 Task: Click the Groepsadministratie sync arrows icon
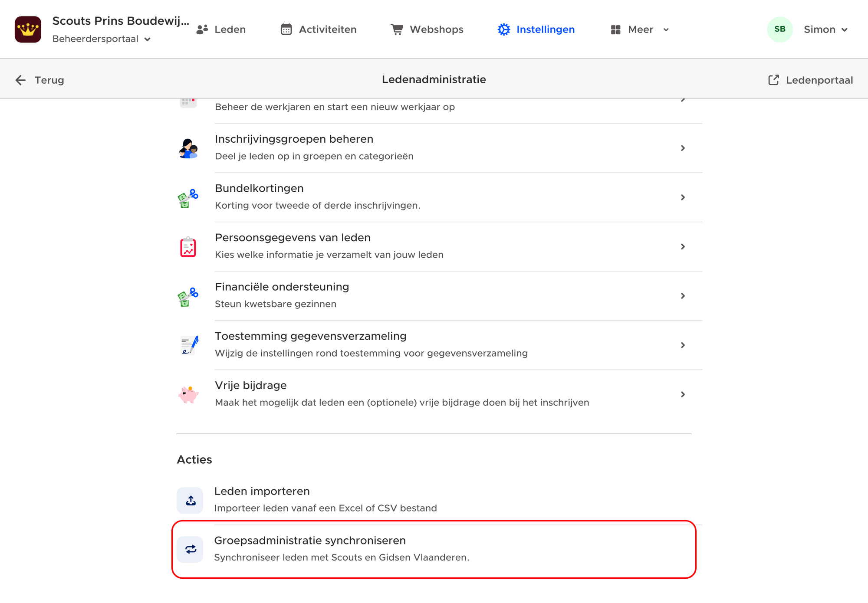(x=190, y=550)
